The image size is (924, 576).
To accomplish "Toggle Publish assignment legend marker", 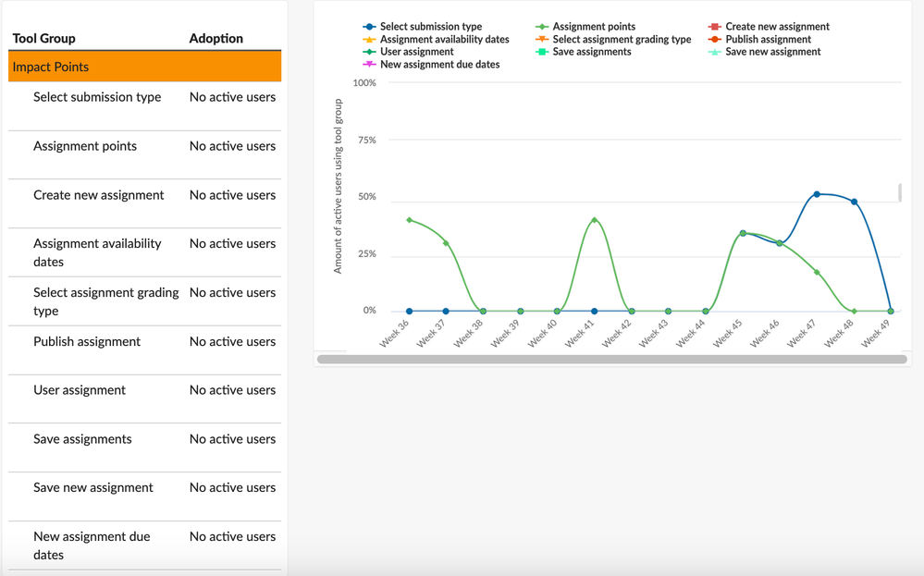I will click(x=716, y=40).
